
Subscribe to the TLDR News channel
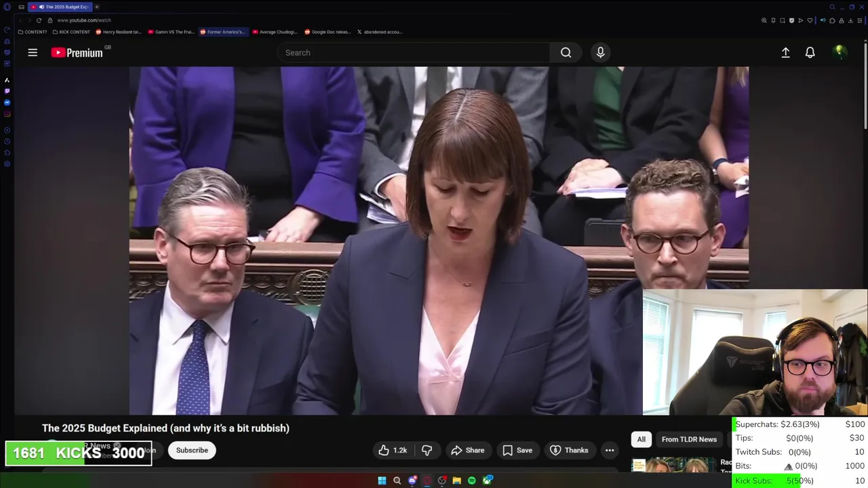192,450
